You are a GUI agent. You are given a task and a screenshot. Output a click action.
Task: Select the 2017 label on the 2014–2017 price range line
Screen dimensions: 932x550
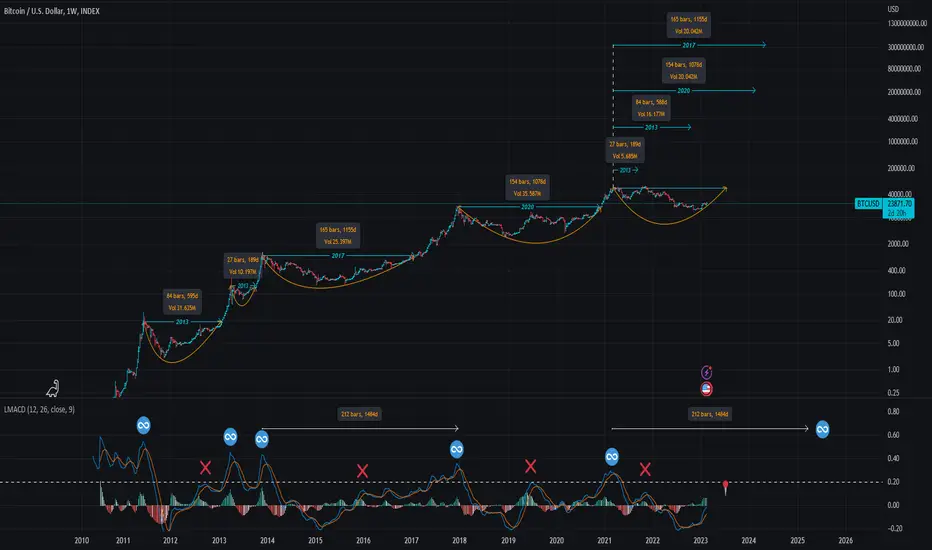(x=338, y=256)
